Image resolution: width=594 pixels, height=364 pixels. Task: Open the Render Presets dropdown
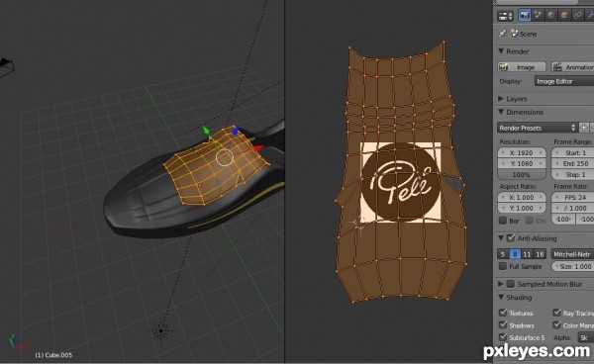[538, 128]
